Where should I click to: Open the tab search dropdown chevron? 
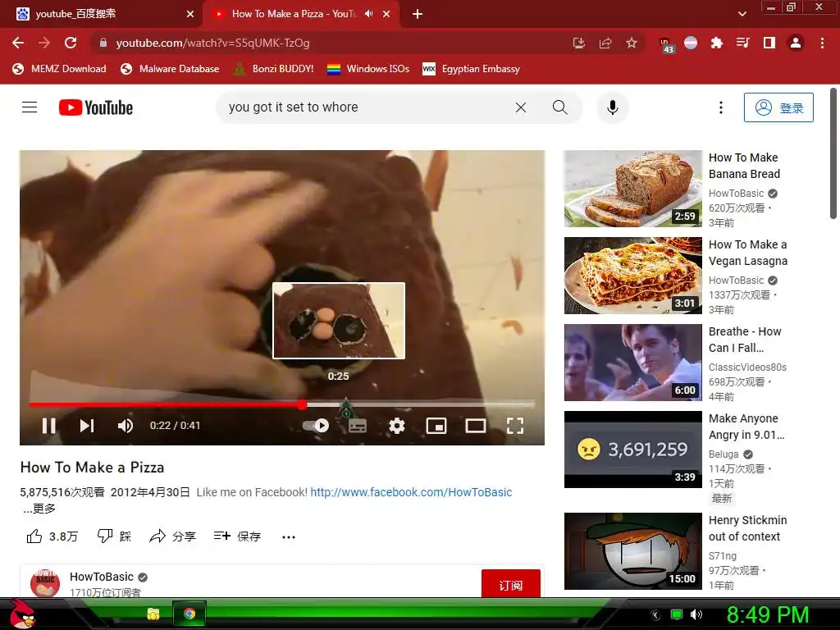pyautogui.click(x=742, y=14)
